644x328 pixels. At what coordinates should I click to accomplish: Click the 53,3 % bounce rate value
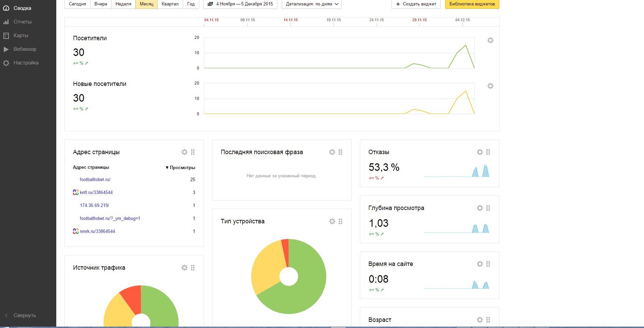click(x=384, y=167)
